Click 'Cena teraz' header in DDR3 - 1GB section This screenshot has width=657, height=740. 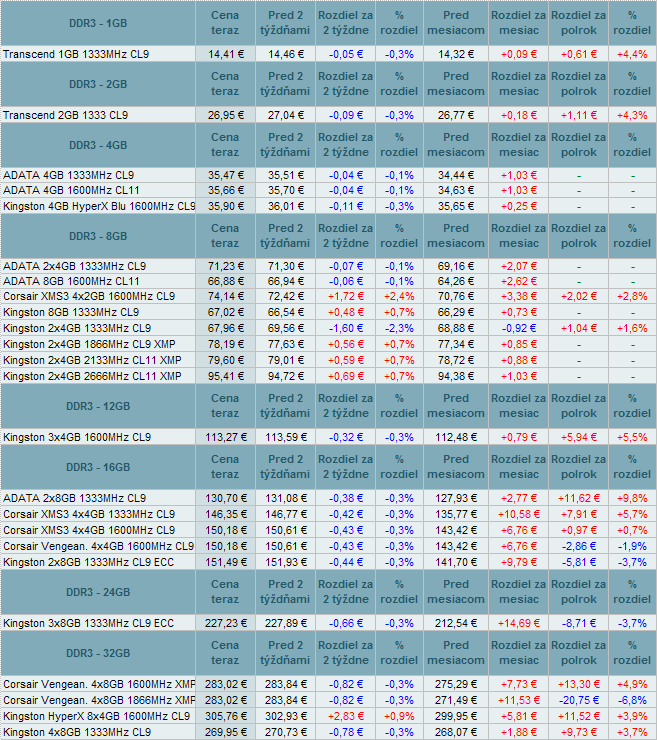click(225, 23)
